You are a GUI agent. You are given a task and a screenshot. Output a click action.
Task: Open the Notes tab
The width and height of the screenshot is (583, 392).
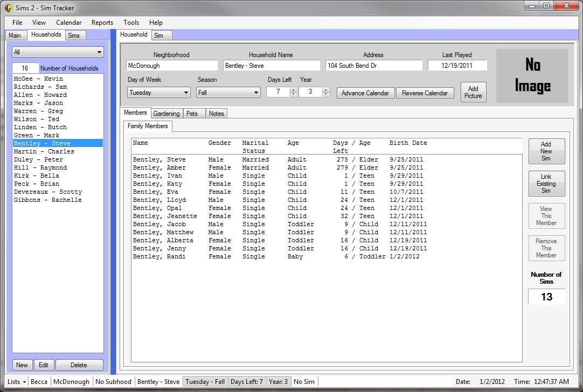tap(216, 113)
